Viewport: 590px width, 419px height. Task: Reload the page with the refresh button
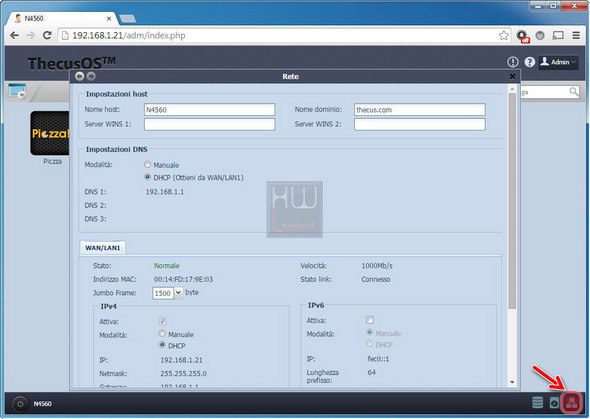click(47, 35)
